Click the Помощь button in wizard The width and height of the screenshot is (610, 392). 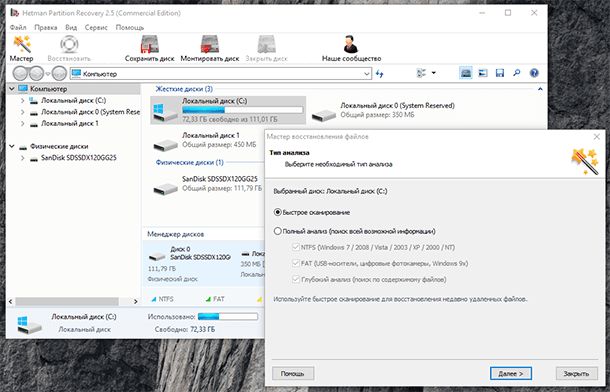293,373
